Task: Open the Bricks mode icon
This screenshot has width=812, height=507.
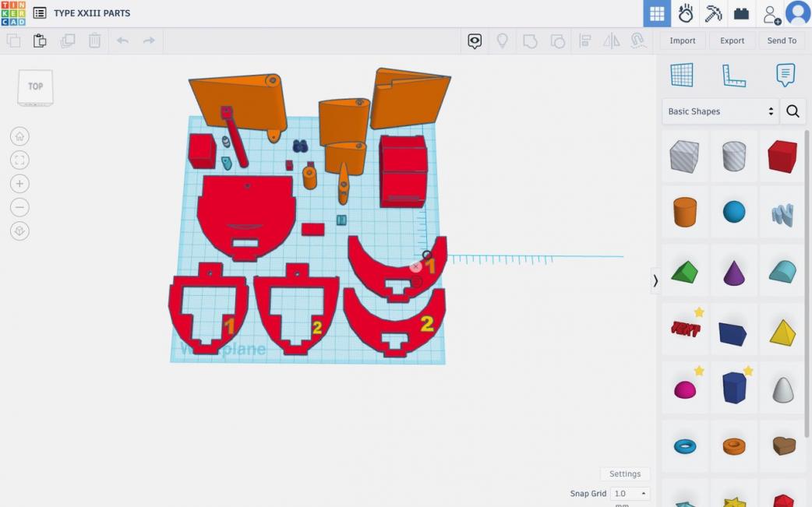Action: [741, 13]
